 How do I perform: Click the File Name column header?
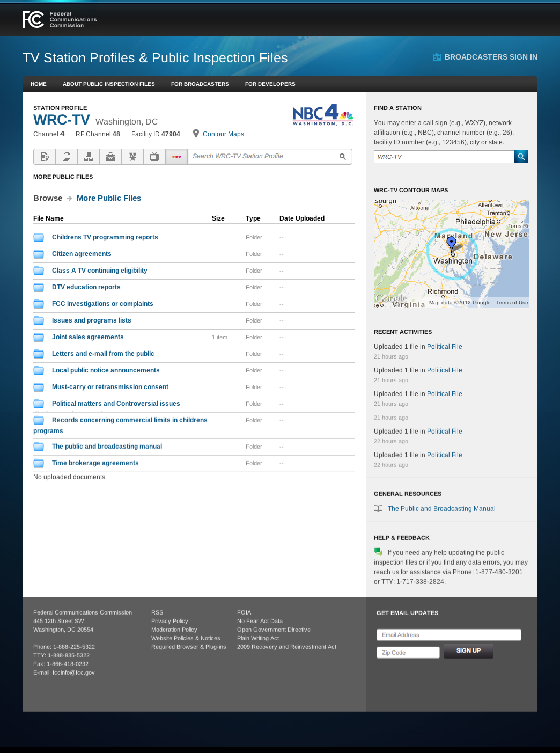[x=48, y=218]
